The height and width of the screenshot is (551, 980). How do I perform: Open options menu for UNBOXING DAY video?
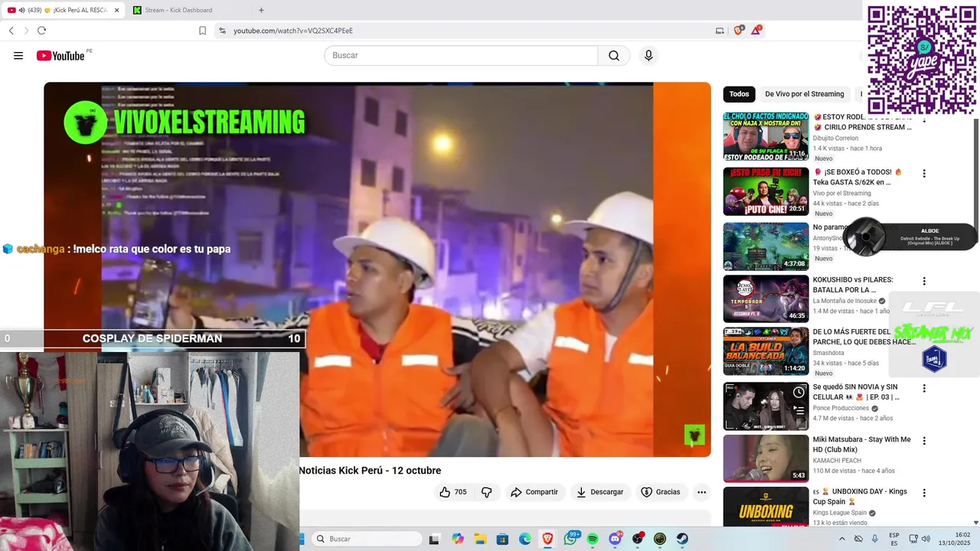point(924,493)
